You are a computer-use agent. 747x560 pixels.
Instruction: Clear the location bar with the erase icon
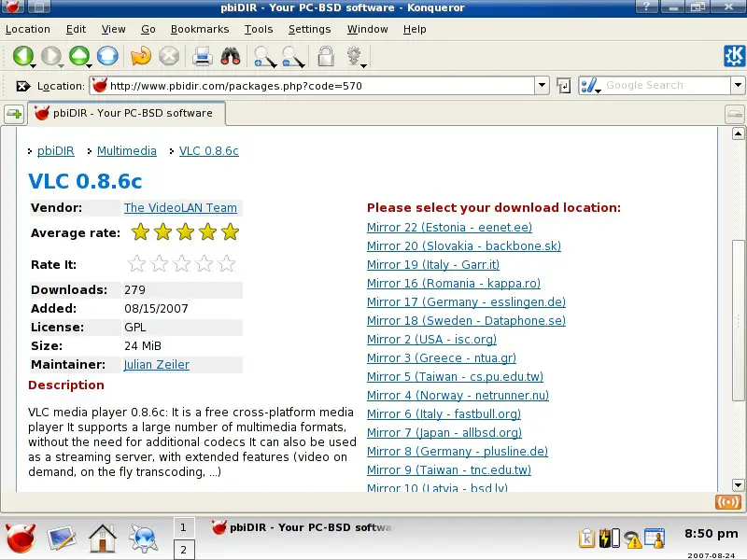click(x=22, y=86)
